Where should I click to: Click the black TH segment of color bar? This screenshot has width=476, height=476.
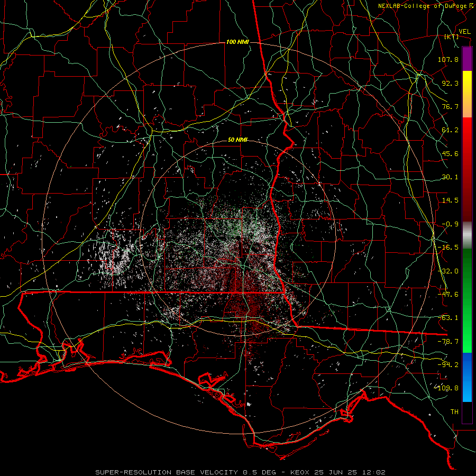coord(467,413)
